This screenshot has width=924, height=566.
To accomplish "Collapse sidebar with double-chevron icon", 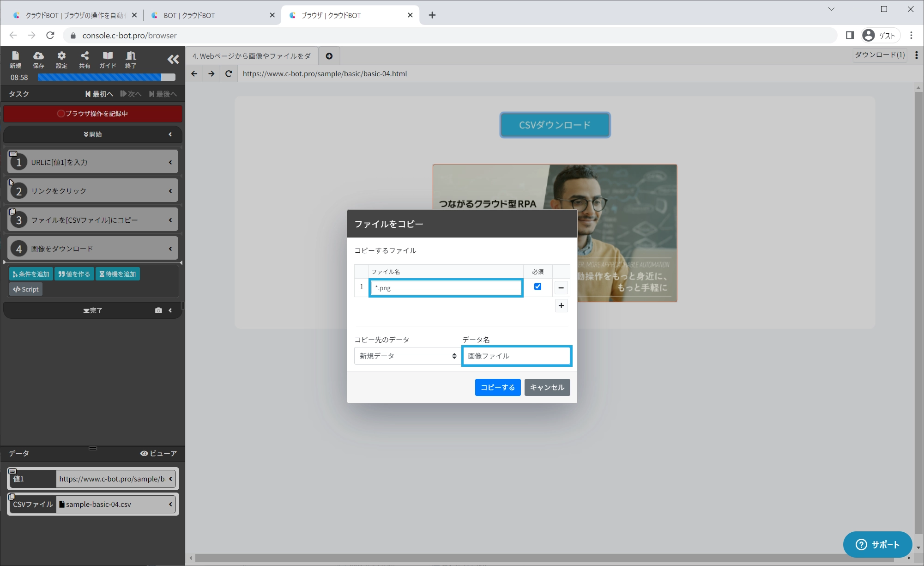I will 173,59.
